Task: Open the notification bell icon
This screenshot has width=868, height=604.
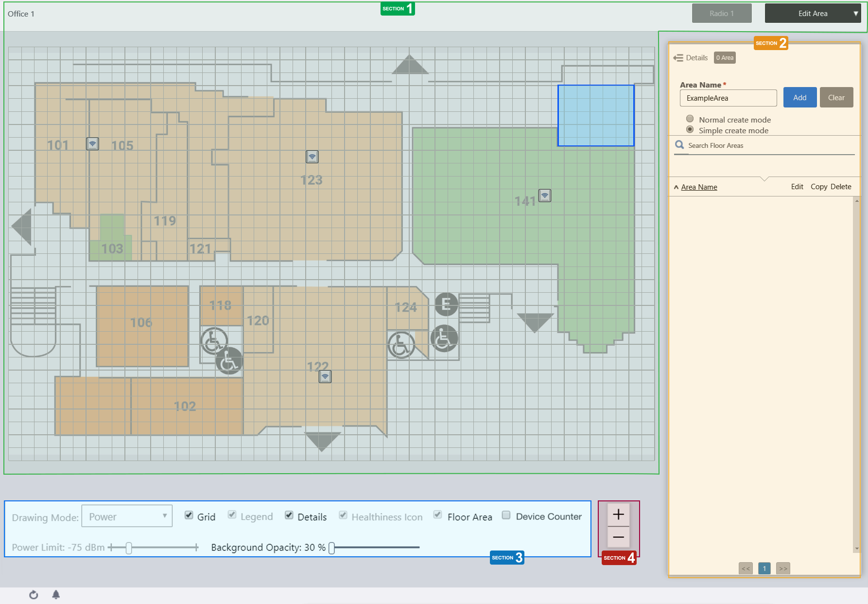Action: tap(56, 595)
